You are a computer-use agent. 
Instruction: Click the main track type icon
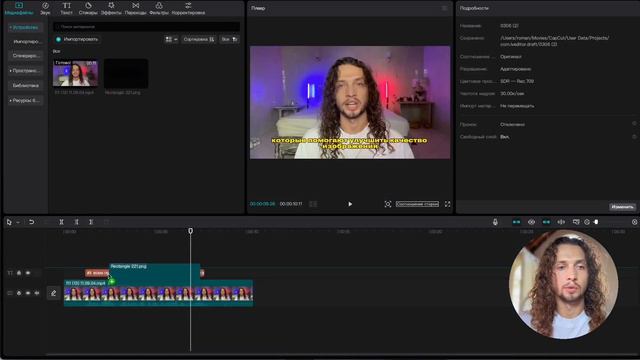10,293
